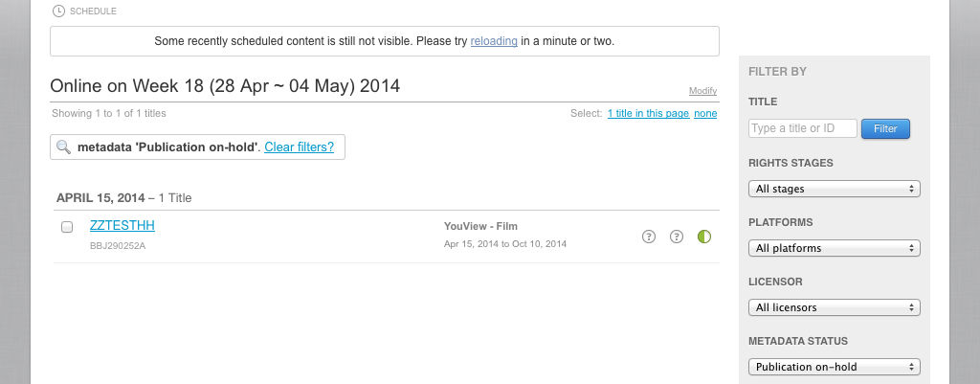Click the second question mark status icon
This screenshot has height=384, width=980.
pos(677,237)
